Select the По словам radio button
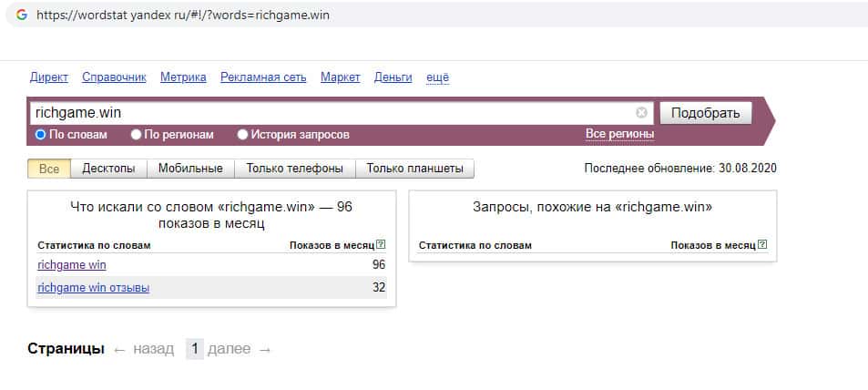 click(x=40, y=135)
